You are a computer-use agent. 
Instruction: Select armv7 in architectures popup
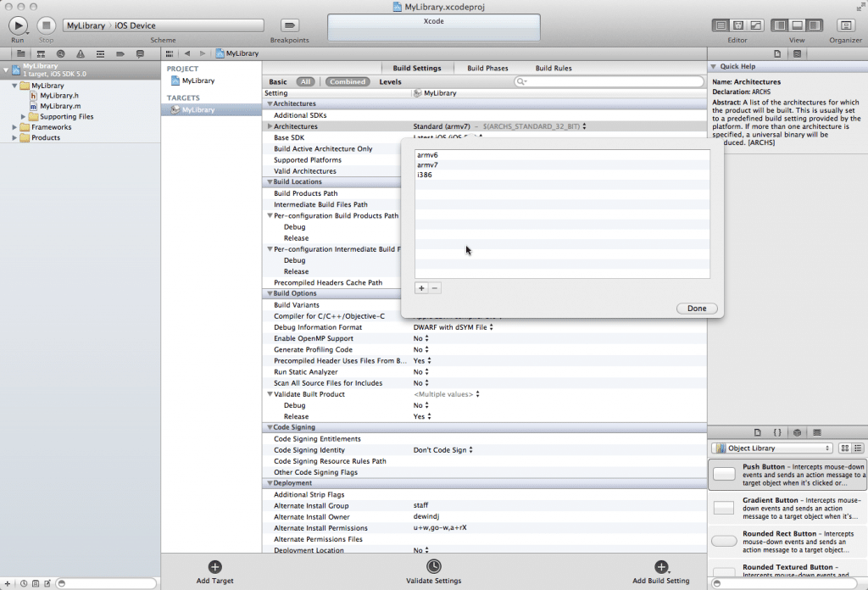pyautogui.click(x=562, y=165)
